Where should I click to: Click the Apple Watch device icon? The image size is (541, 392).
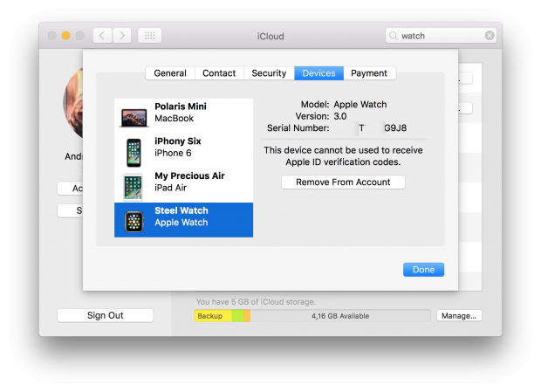[x=134, y=222]
